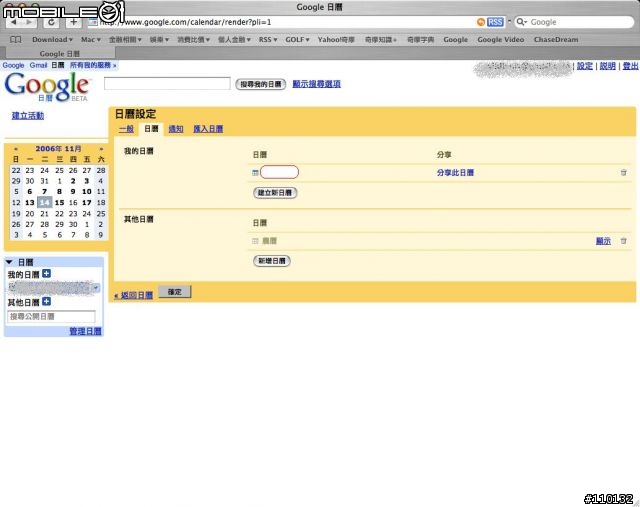640x507 pixels.
Task: Focus the 搜尋公開日曆 input box
Action: (51, 316)
